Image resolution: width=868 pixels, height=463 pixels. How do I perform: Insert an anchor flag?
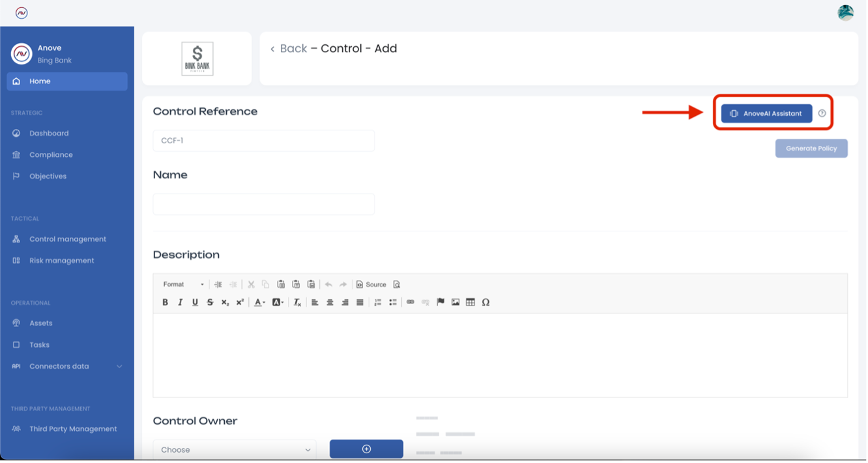441,302
